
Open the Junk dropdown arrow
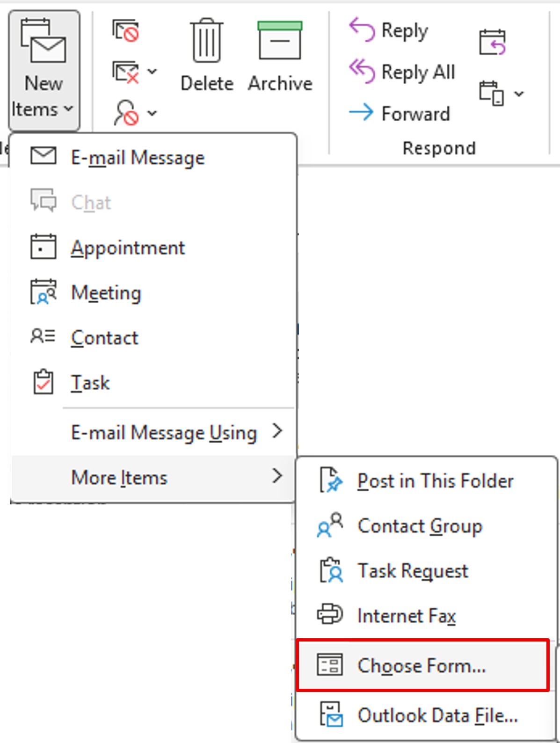tap(153, 113)
